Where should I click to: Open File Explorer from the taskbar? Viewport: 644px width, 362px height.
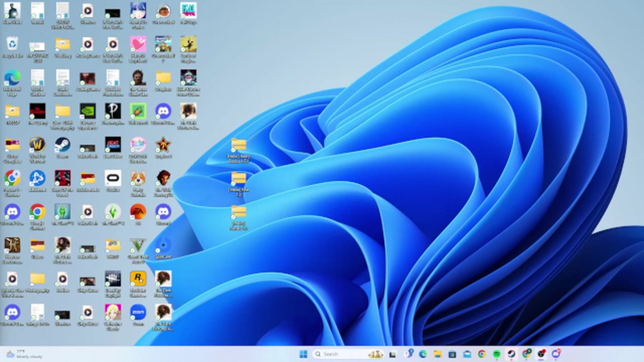coord(437,354)
